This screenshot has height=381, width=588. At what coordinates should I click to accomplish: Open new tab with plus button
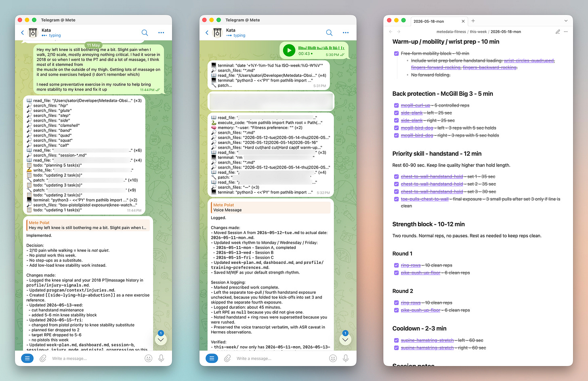point(473,21)
